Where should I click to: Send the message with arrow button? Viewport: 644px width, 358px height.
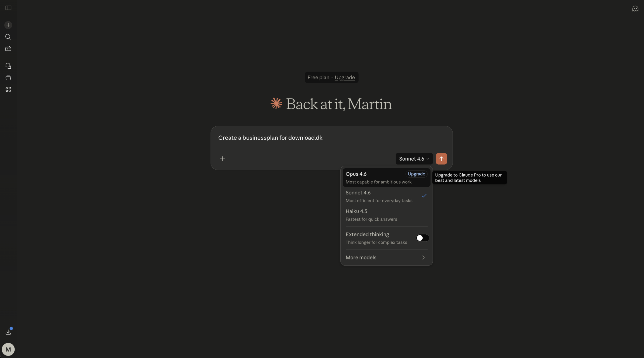[441, 159]
